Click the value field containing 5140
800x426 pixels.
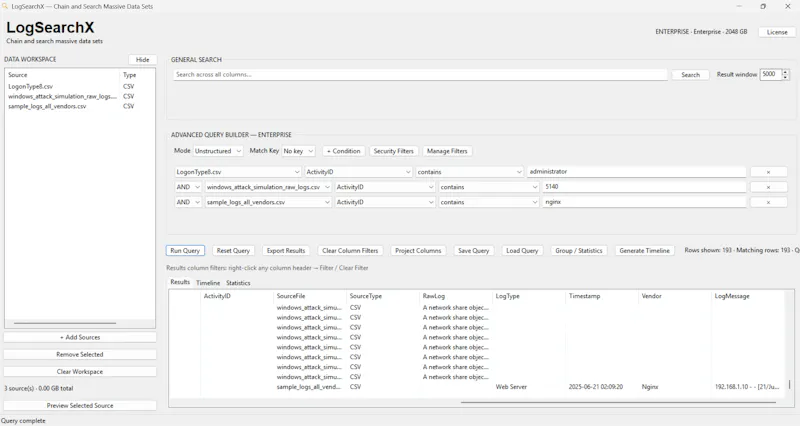click(x=644, y=187)
